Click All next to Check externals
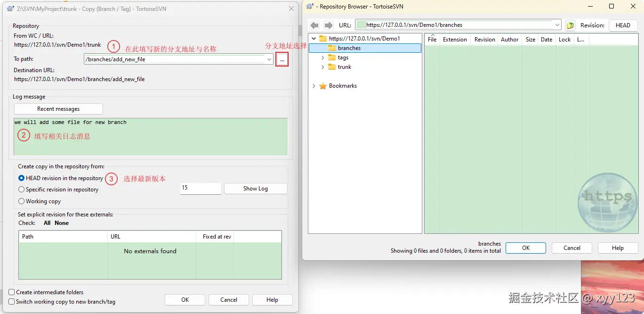Screen dimensions: 644x314 pos(47,223)
